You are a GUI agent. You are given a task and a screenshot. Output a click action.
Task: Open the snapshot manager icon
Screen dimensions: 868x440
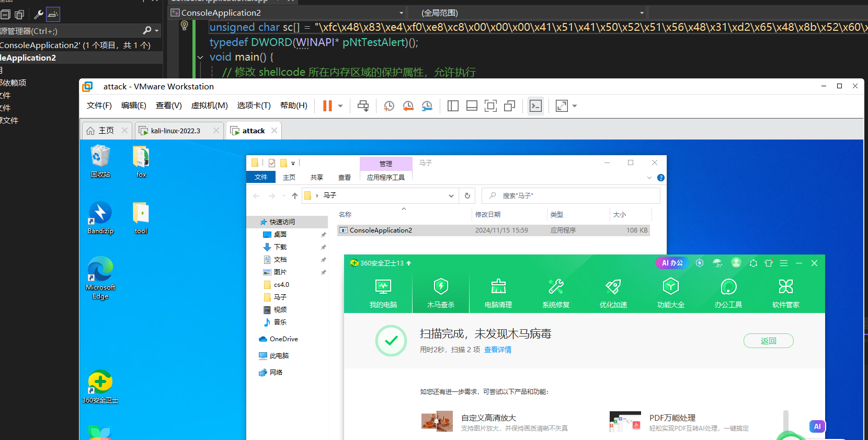click(x=427, y=106)
